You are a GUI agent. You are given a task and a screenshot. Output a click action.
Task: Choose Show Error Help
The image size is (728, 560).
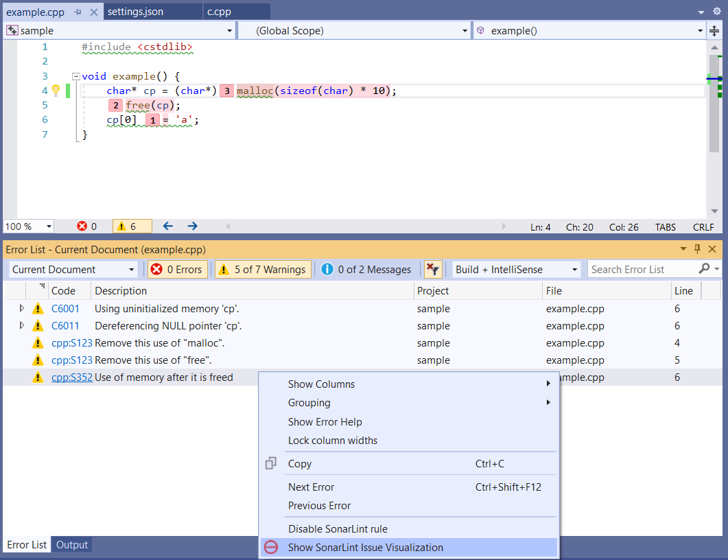[409, 421]
